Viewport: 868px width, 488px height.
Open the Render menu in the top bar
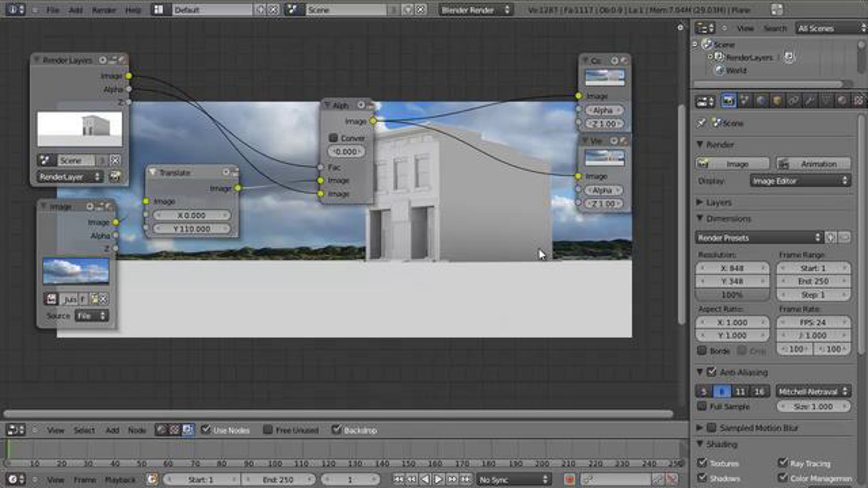click(x=103, y=10)
